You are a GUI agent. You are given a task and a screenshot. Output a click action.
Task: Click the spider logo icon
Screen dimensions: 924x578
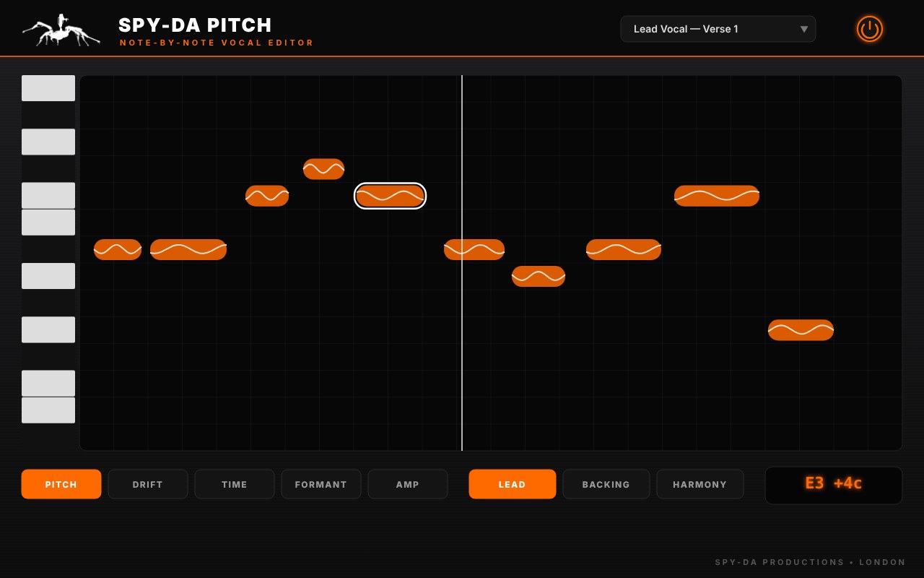point(61,30)
